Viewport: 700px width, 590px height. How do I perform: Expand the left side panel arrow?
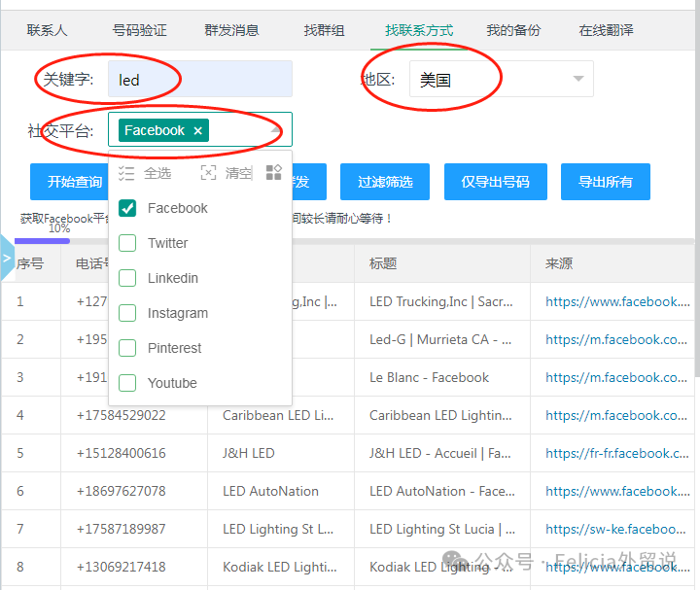tap(7, 258)
